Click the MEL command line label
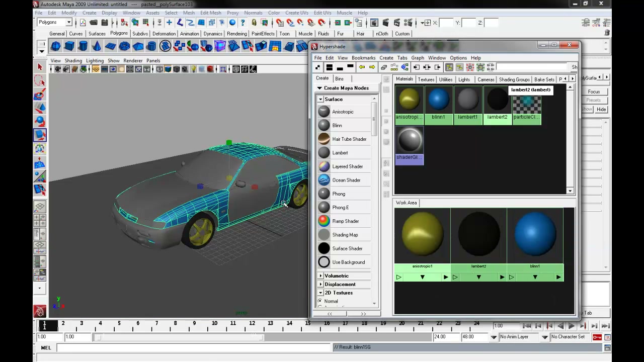This screenshot has width=644, height=362. click(46, 347)
